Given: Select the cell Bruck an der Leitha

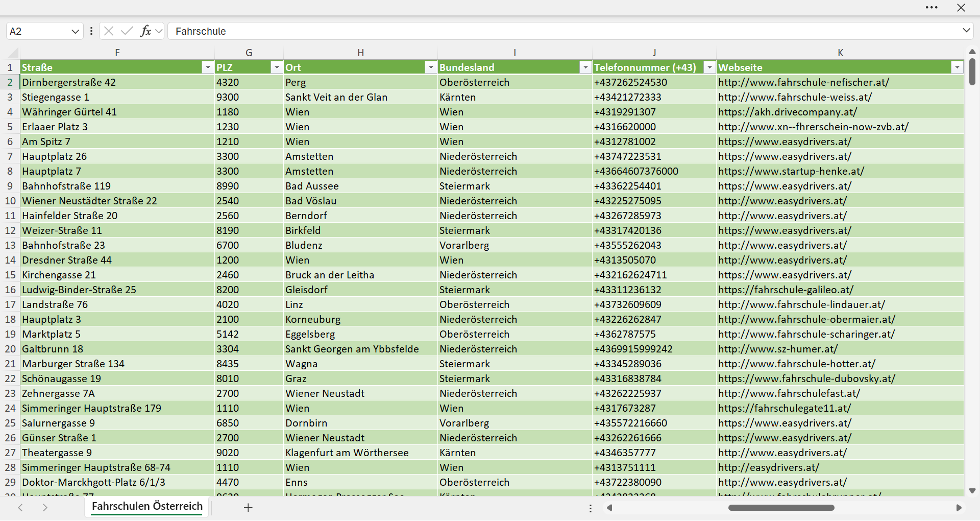Looking at the screenshot, I should (x=360, y=275).
